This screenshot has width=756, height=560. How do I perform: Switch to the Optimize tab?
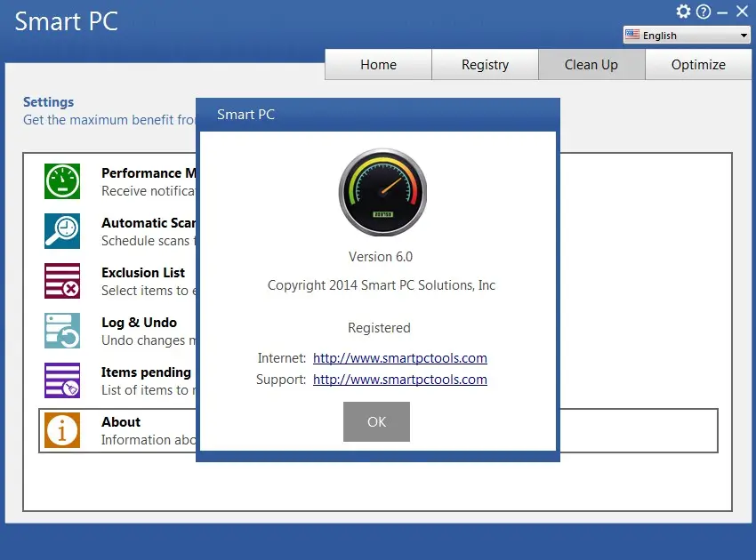point(698,65)
